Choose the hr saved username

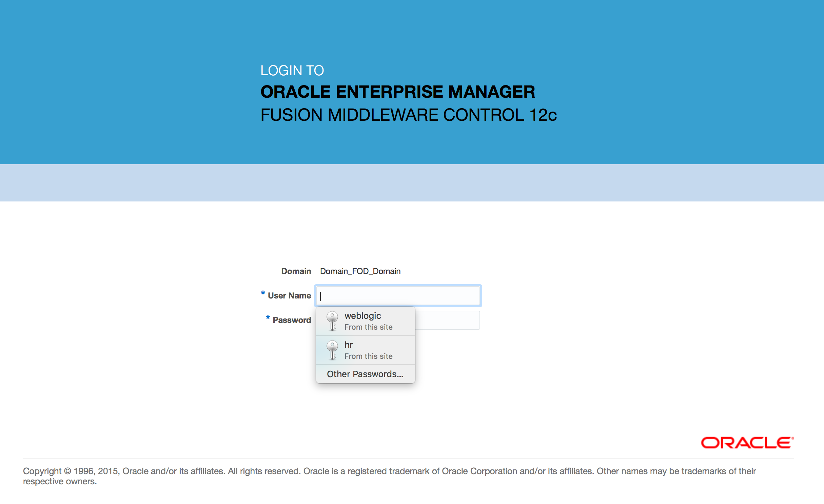(349, 345)
